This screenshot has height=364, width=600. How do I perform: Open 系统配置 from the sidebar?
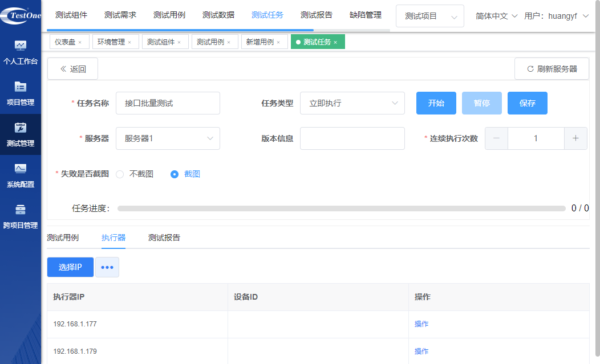click(x=21, y=175)
